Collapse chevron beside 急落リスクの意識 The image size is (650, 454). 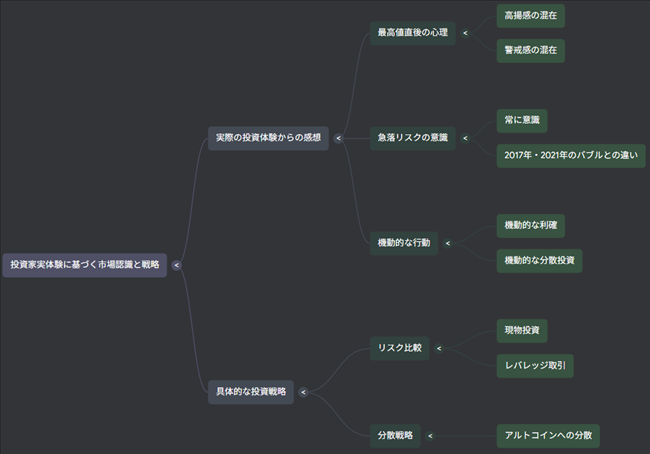tap(465, 138)
